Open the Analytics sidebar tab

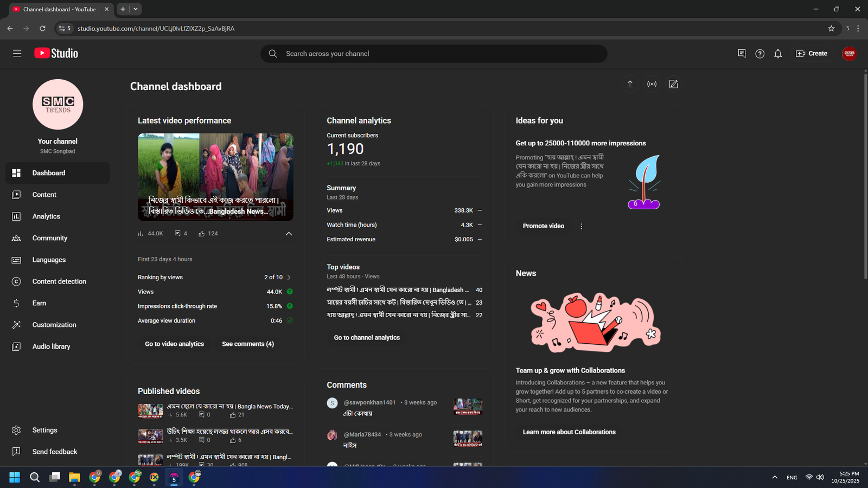(46, 216)
